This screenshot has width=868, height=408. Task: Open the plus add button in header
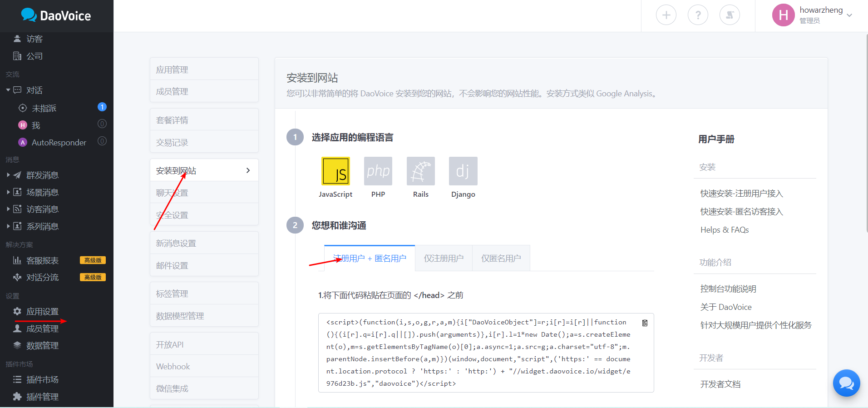click(666, 15)
